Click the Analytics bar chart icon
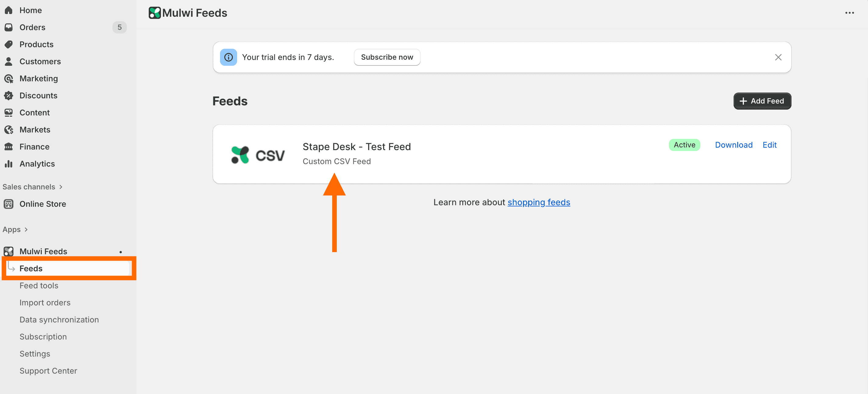868x394 pixels. [x=9, y=164]
